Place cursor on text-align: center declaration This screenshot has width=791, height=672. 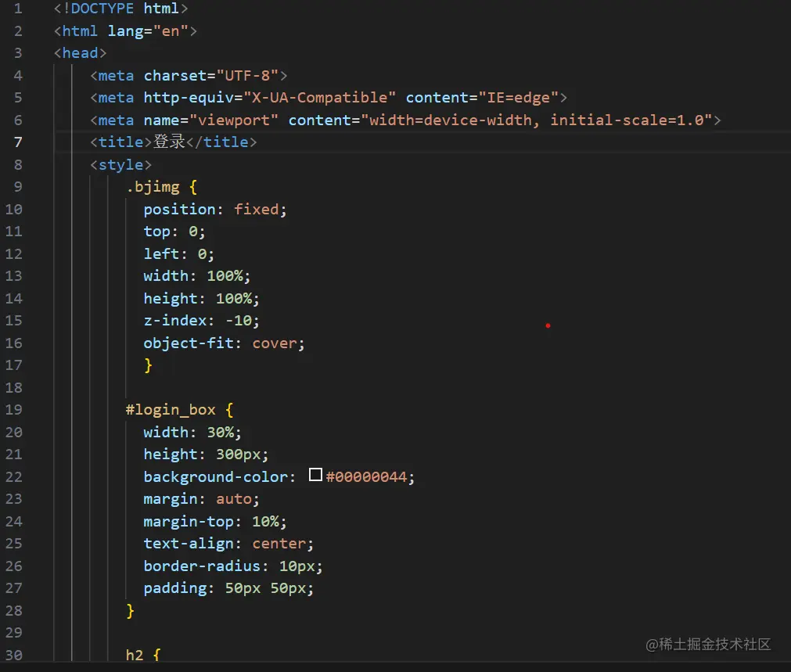click(x=228, y=544)
